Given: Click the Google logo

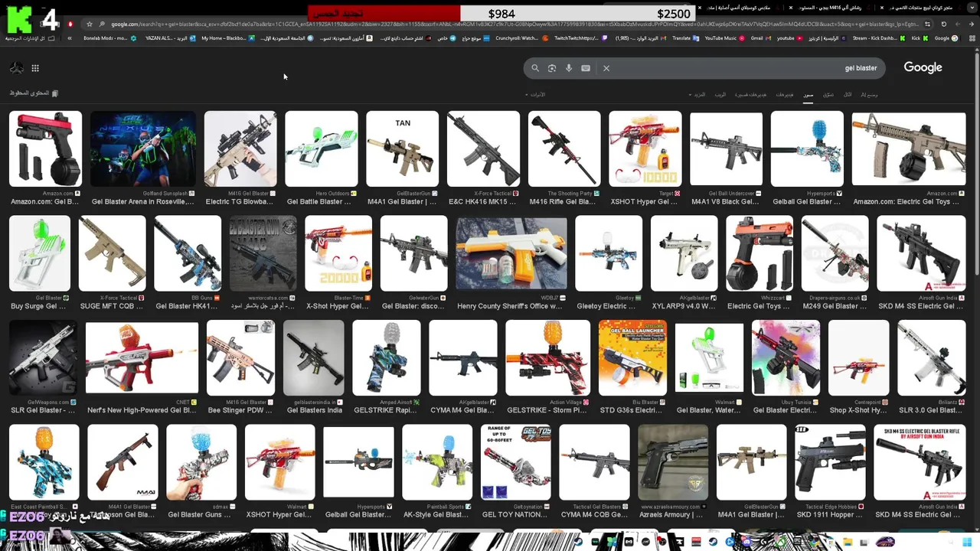Looking at the screenshot, I should pyautogui.click(x=923, y=67).
